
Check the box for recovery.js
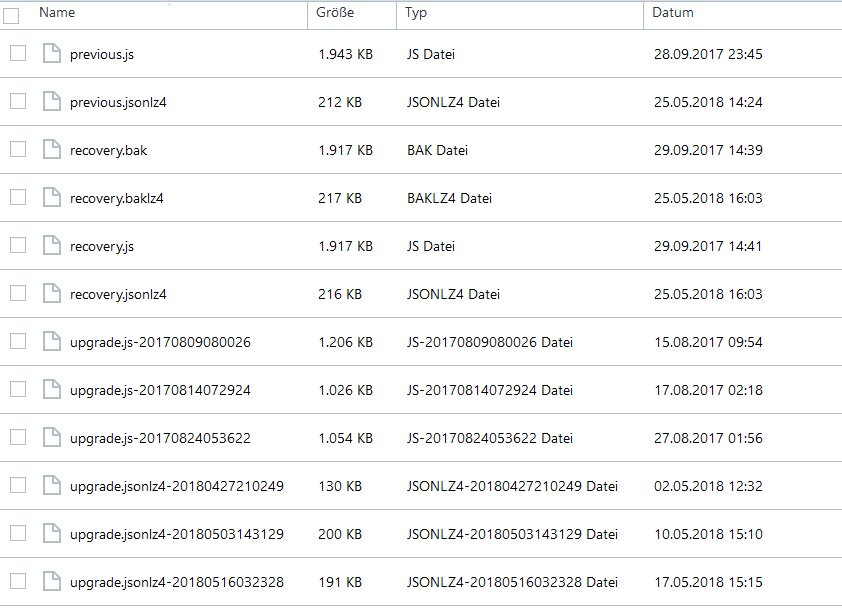pos(18,246)
